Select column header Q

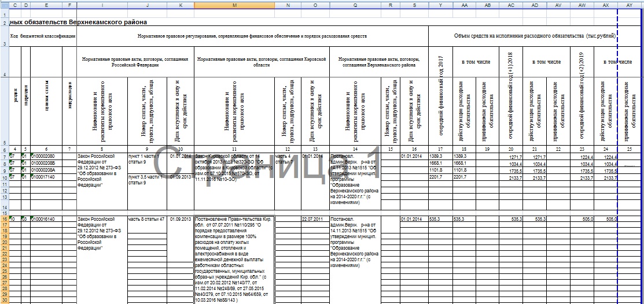coord(355,5)
